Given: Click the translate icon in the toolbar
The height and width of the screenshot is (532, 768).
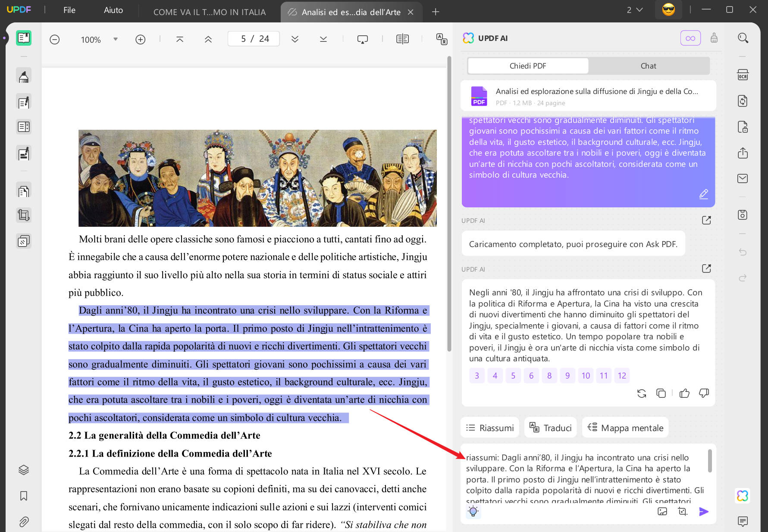Looking at the screenshot, I should pos(442,39).
